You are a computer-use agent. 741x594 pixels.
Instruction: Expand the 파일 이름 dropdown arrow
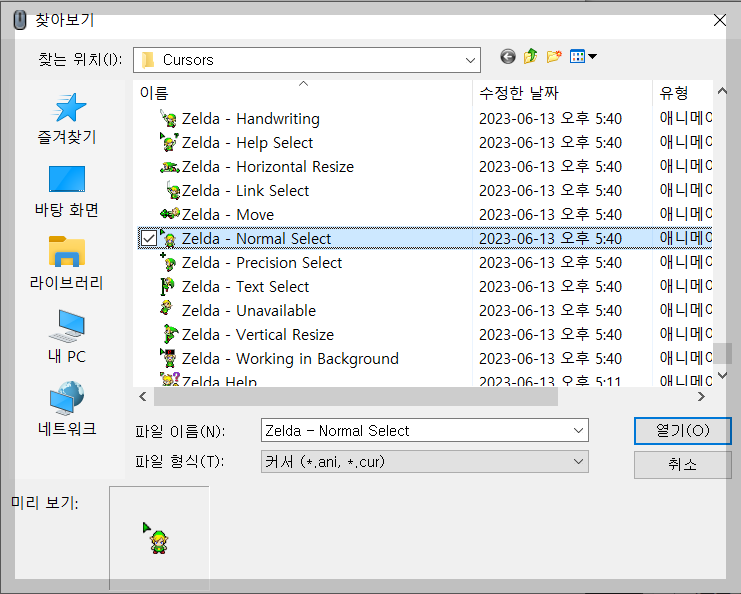tap(578, 430)
